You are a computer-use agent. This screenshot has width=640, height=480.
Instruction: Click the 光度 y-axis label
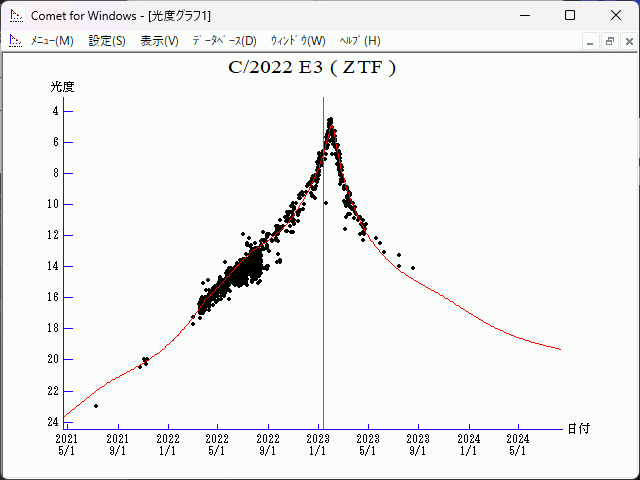(62, 87)
